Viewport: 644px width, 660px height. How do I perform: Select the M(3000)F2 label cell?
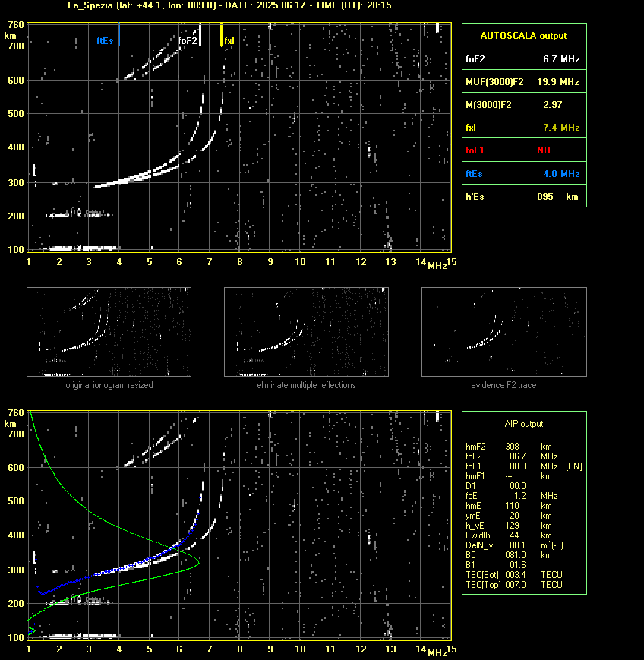494,104
